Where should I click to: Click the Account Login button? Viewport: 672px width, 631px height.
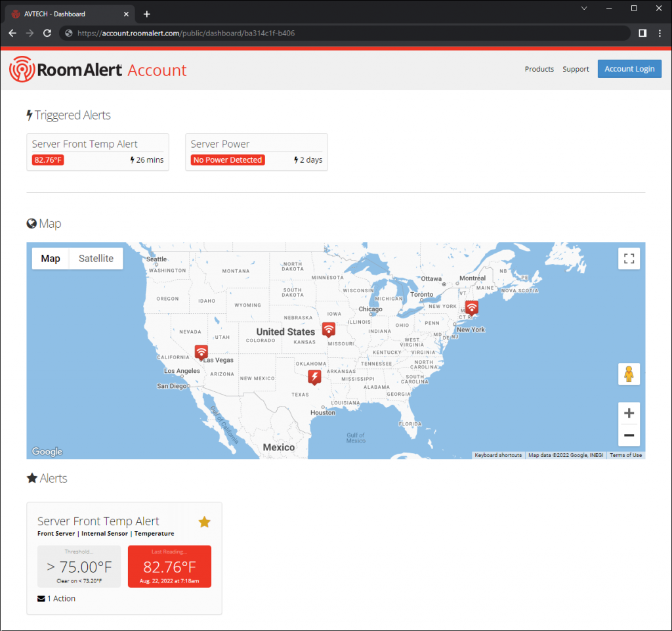click(629, 68)
